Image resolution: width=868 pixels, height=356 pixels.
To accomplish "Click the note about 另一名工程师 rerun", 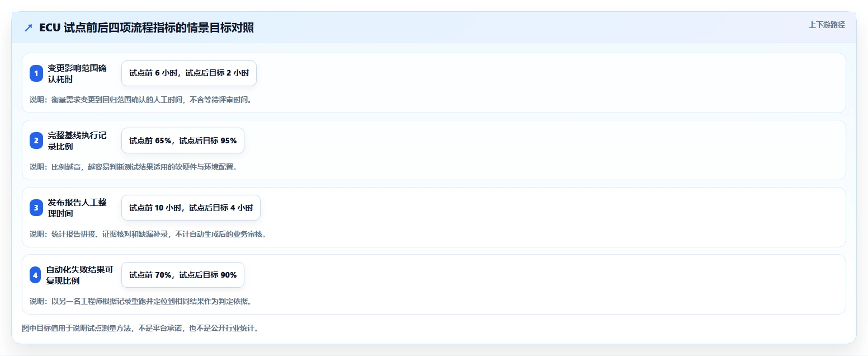I will coord(140,301).
